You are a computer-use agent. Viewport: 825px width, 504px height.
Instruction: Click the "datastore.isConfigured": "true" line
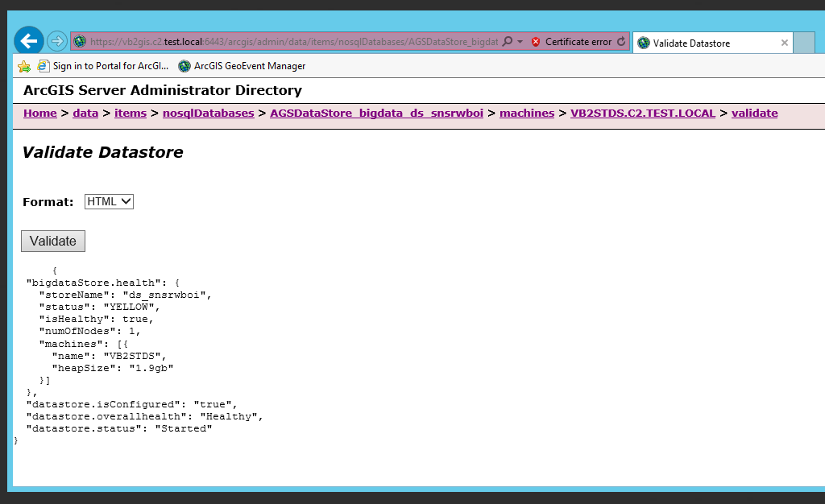(x=132, y=404)
